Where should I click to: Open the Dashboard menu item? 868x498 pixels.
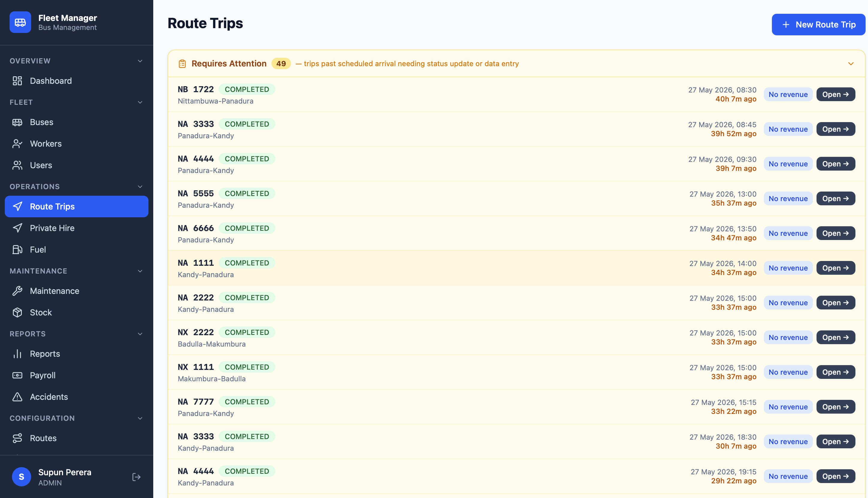click(77, 81)
